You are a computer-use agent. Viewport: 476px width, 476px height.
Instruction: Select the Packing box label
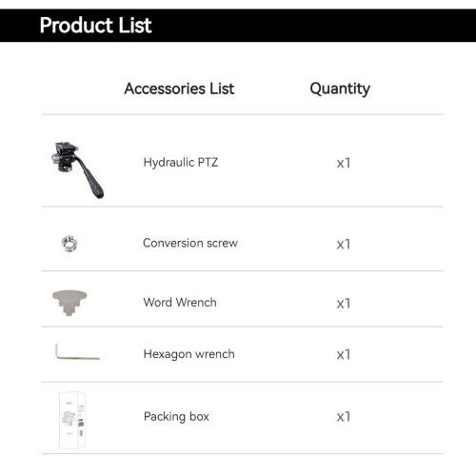[x=176, y=417]
